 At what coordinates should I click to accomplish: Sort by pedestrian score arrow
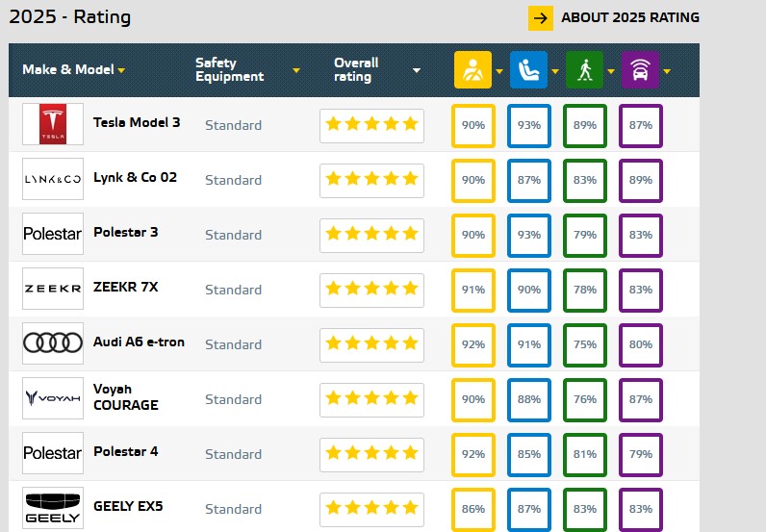click(x=611, y=71)
